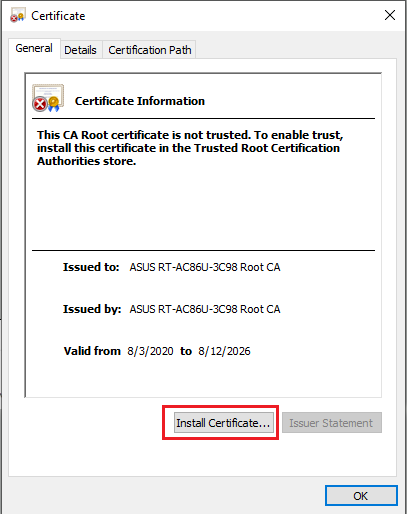Image resolution: width=407 pixels, height=514 pixels.
Task: Click the Install Certificate button
Action: pos(223,423)
